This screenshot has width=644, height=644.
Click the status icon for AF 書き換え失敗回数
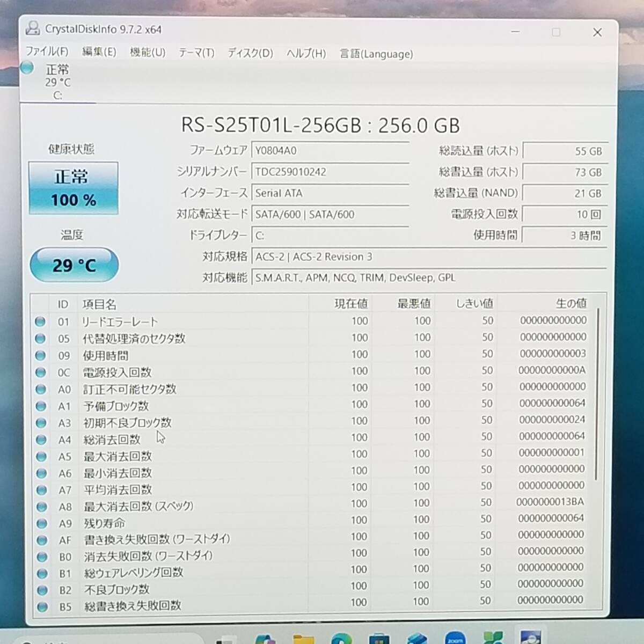pos(41,540)
